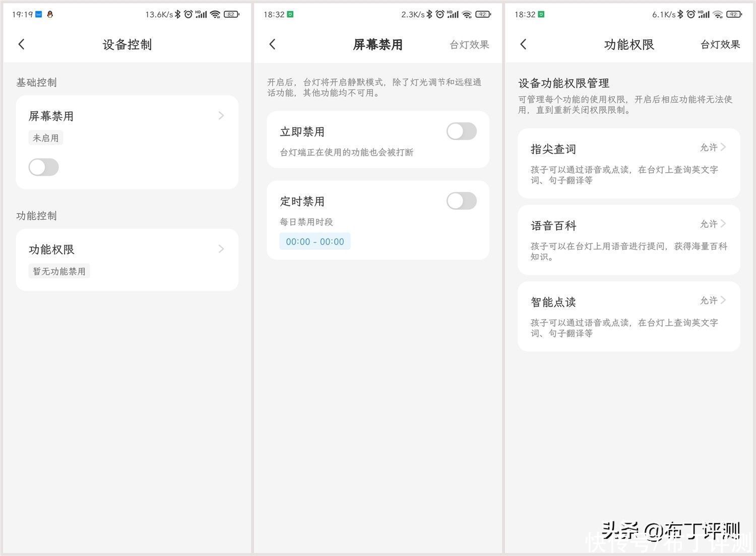Tap the Wi-Fi icon in the 19:19 status bar
This screenshot has height=556, width=756.
point(215,15)
